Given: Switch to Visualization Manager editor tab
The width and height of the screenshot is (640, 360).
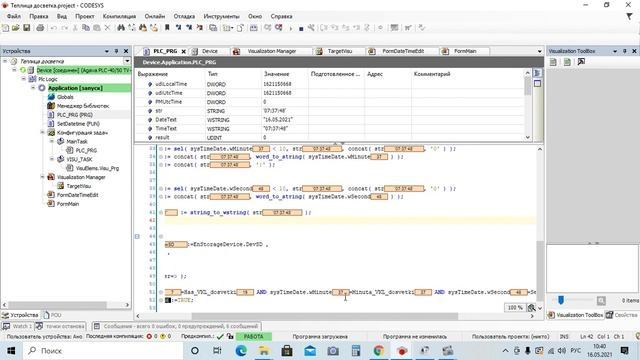Looking at the screenshot, I should [x=267, y=51].
